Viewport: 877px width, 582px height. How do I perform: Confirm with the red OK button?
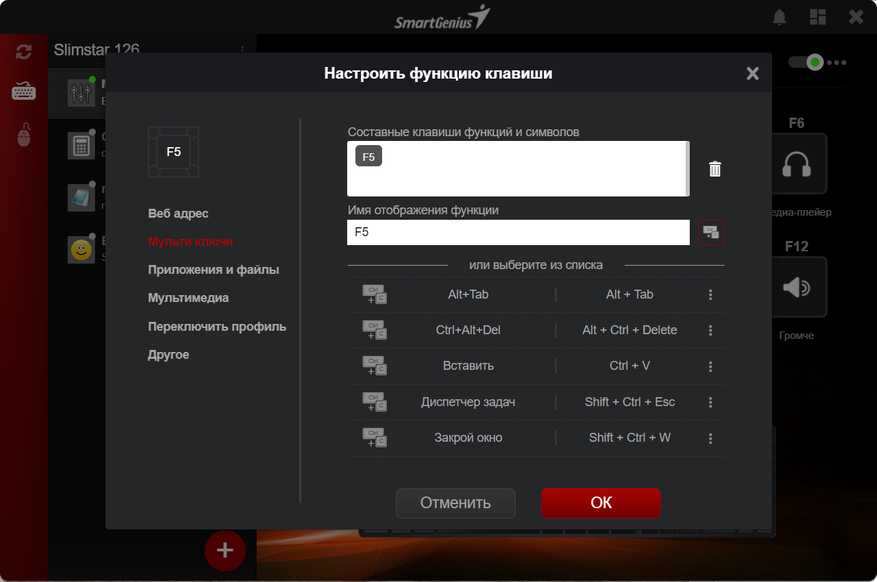pyautogui.click(x=601, y=503)
